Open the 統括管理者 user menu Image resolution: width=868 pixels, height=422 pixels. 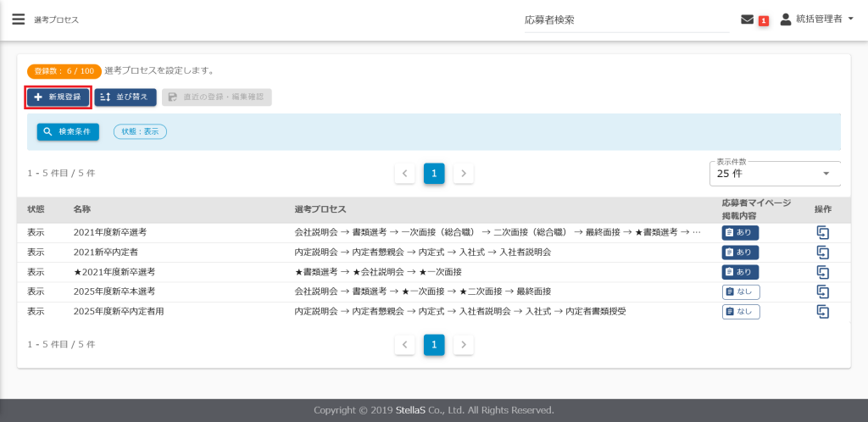tap(815, 19)
